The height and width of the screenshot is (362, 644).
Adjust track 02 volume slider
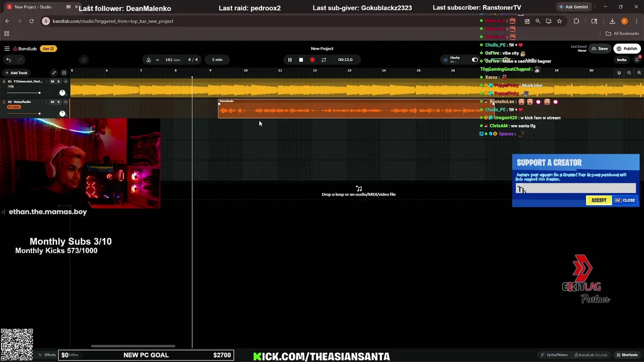coord(39,114)
